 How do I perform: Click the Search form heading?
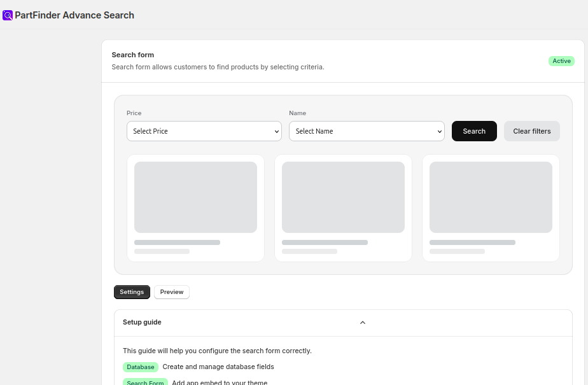pos(133,55)
